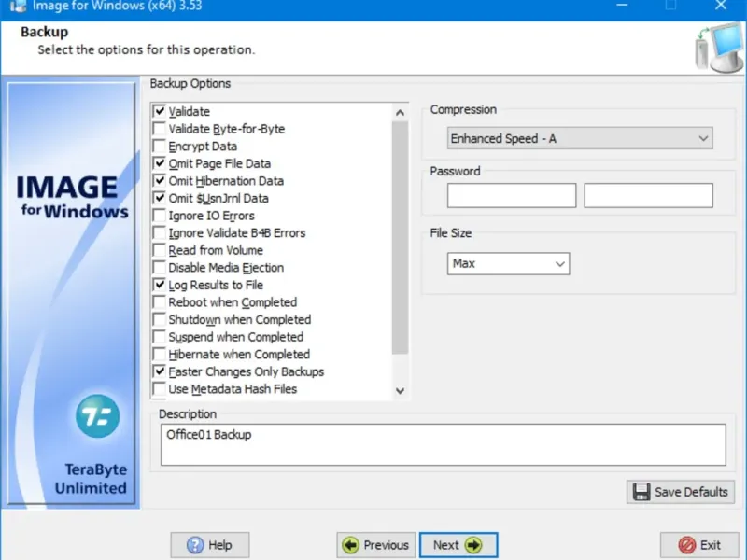Enable Read from Volume option
Screen dimensions: 747x560
pyautogui.click(x=160, y=250)
